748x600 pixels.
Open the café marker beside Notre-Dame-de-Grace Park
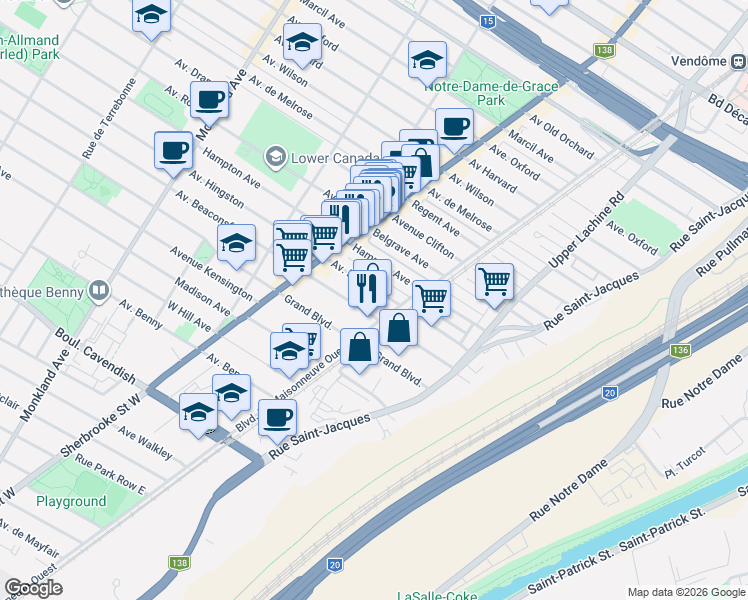point(454,128)
